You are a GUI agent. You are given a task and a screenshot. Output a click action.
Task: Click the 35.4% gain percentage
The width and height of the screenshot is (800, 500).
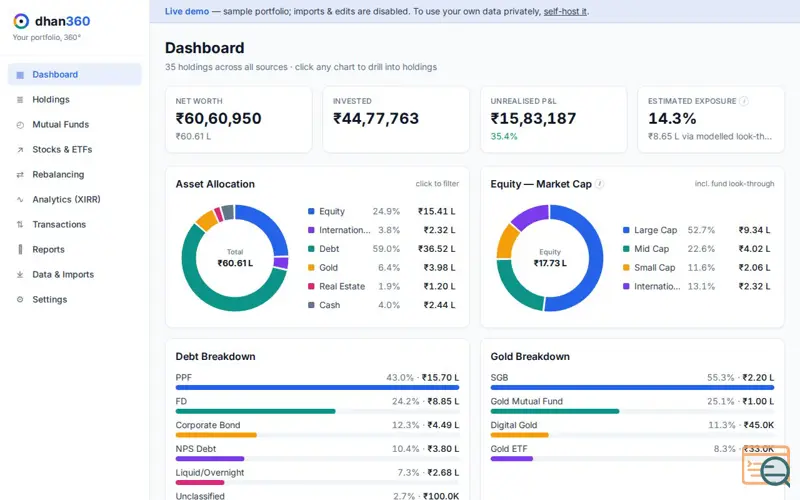pos(504,136)
